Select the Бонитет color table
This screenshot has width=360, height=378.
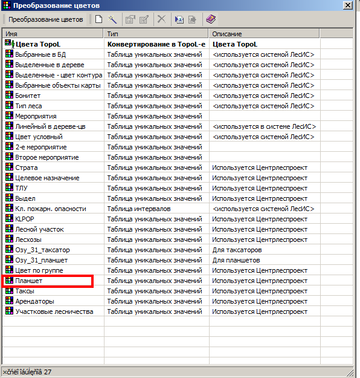click(x=28, y=95)
